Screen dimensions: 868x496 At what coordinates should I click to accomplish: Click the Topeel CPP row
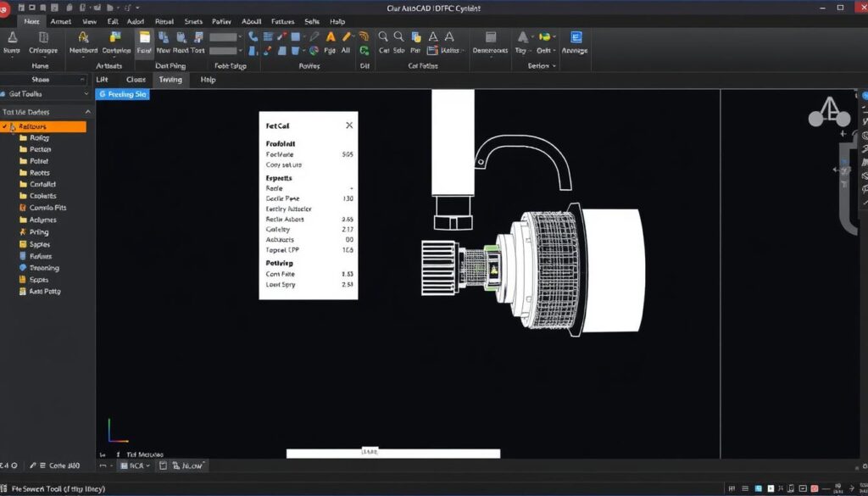tap(309, 250)
